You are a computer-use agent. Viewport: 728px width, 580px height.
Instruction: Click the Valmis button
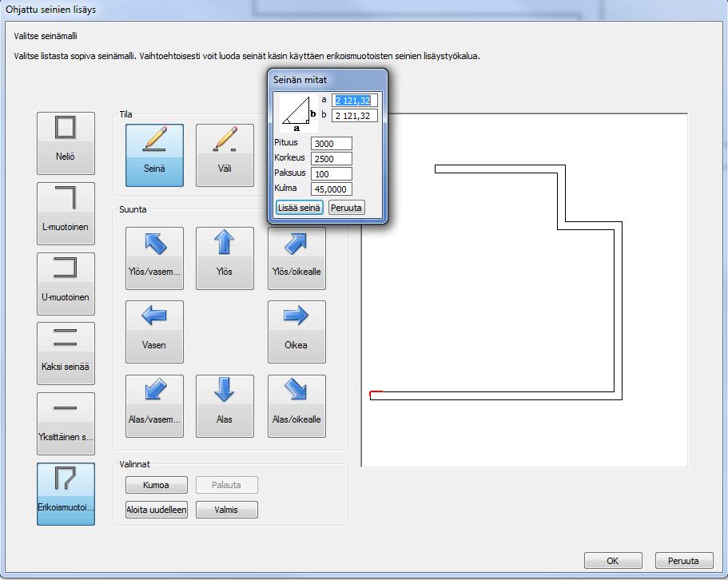pyautogui.click(x=227, y=510)
